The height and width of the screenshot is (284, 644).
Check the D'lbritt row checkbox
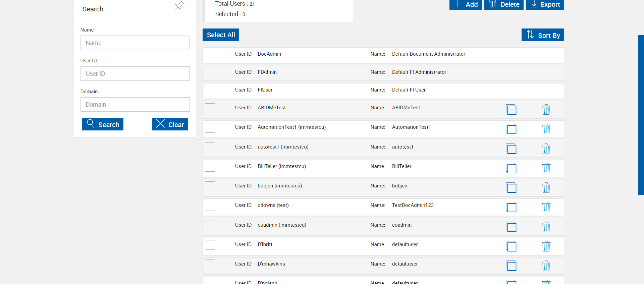(x=210, y=245)
